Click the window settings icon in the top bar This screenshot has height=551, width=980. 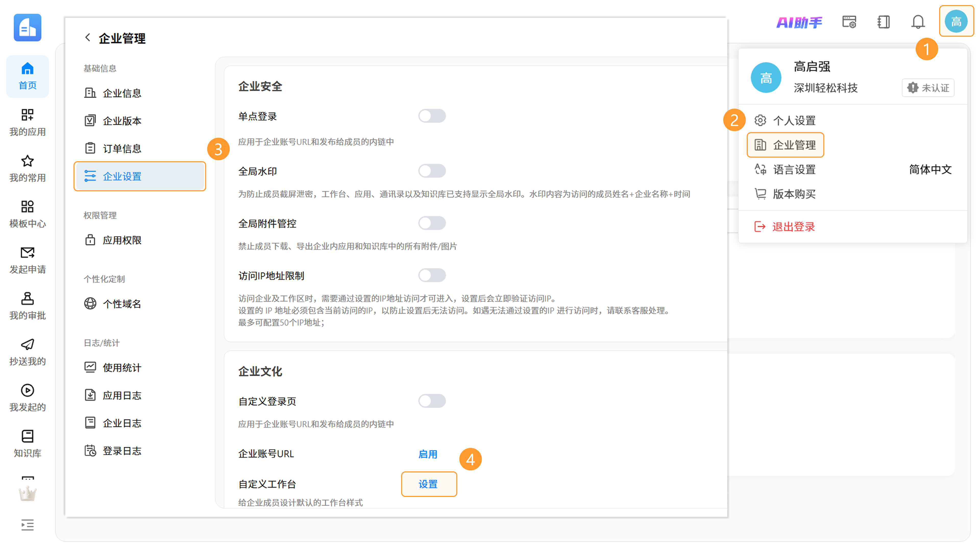[849, 22]
